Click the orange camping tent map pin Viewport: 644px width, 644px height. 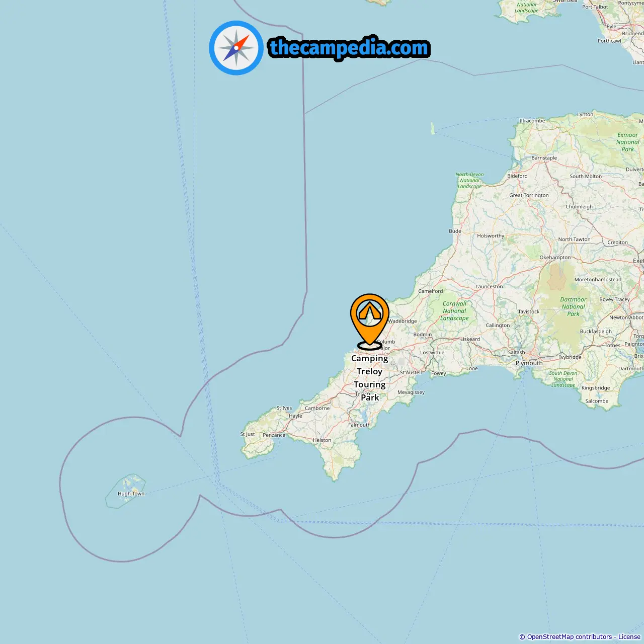pyautogui.click(x=370, y=321)
